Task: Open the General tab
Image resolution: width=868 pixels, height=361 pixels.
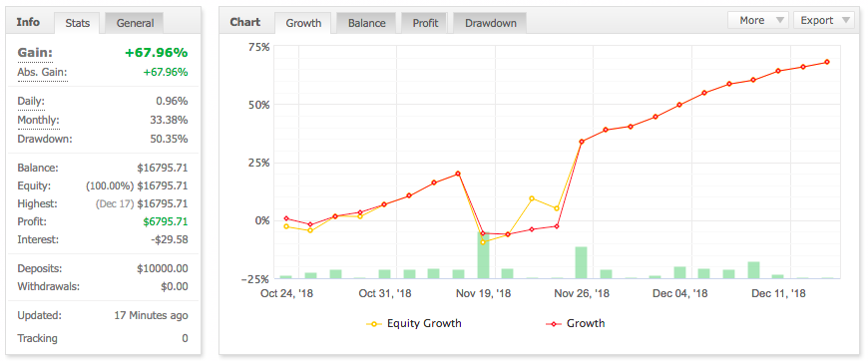Action: pos(135,23)
